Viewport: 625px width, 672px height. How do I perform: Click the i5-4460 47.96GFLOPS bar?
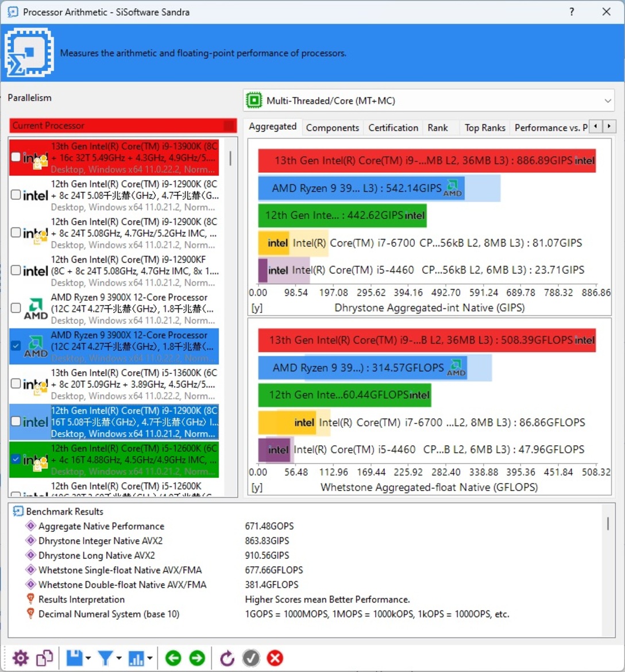(x=276, y=450)
